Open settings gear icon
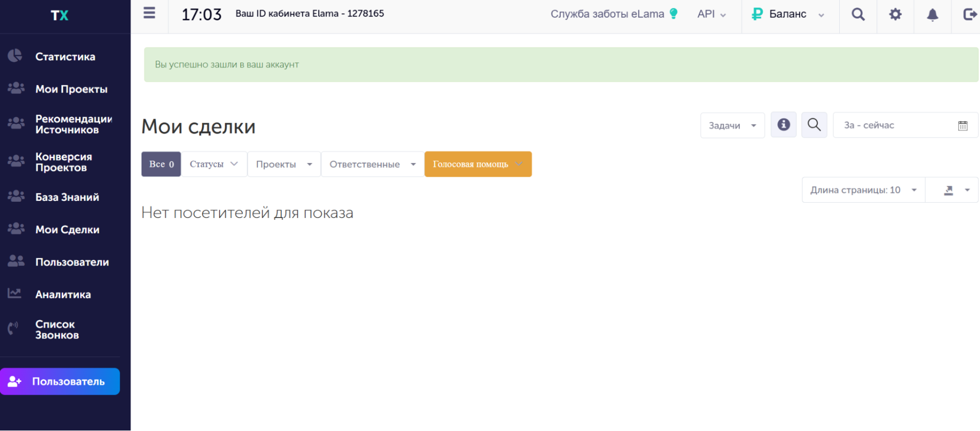980x431 pixels. [895, 14]
